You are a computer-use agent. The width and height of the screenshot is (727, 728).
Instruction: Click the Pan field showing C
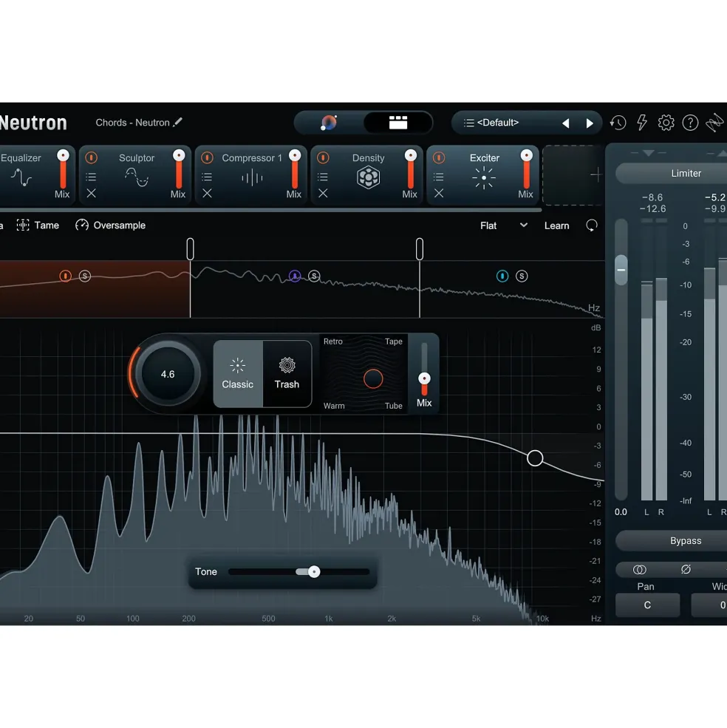[647, 605]
